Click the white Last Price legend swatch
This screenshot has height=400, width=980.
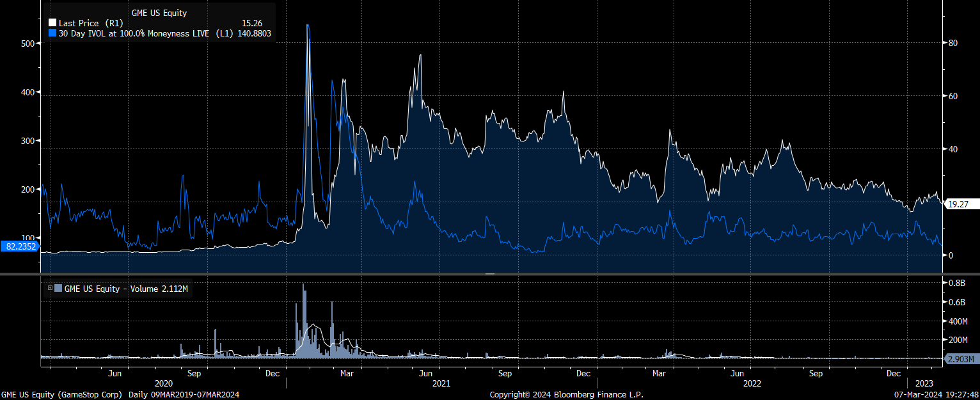pyautogui.click(x=52, y=23)
